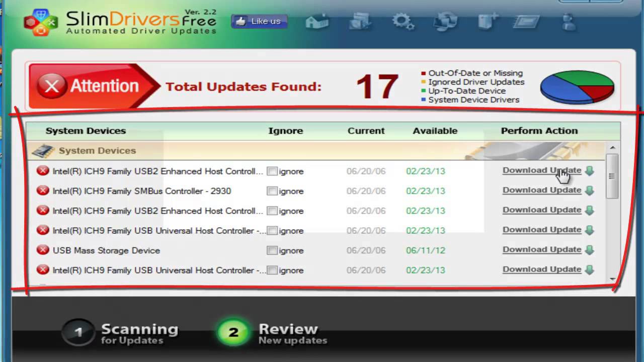
Task: Go to step 1 Scanning for Updates
Action: (120, 333)
